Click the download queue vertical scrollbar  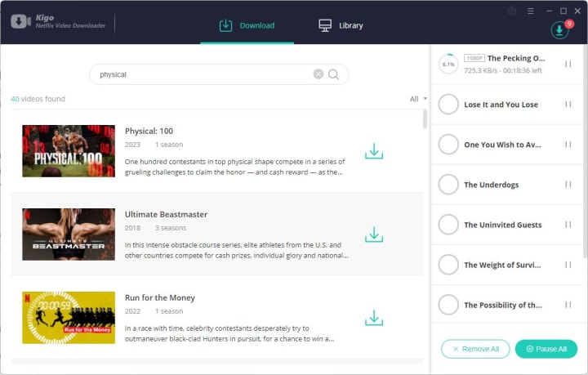pyautogui.click(x=585, y=151)
